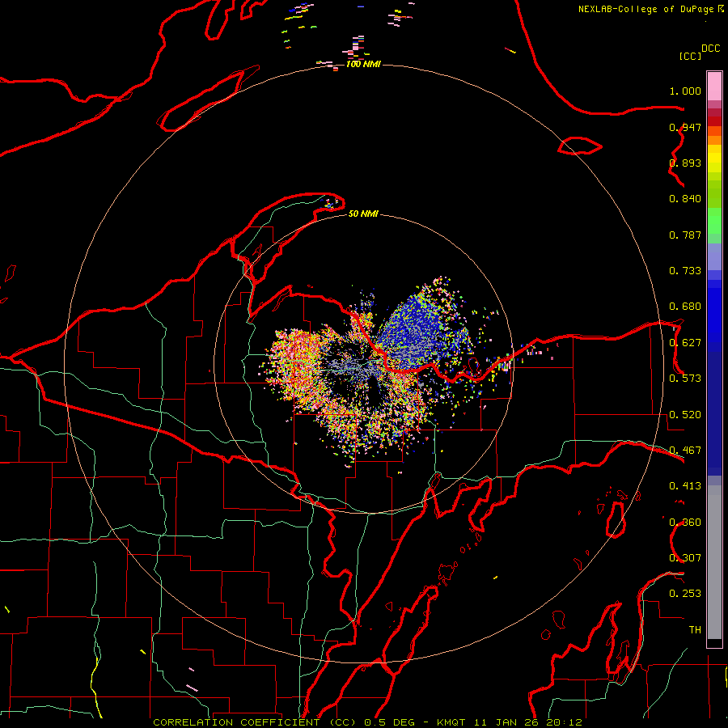The height and width of the screenshot is (728, 728).
Task: Select the 0.307 scale value
Action: click(685, 558)
